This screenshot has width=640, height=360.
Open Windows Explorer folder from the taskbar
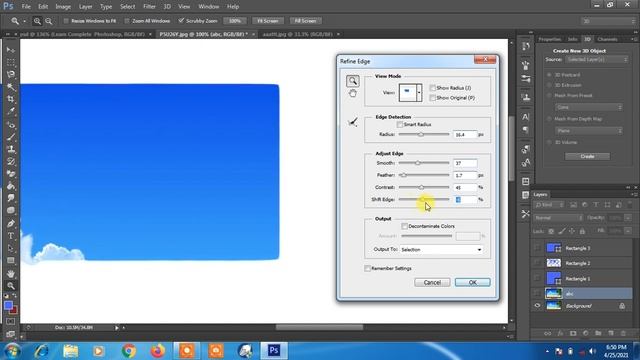click(71, 351)
